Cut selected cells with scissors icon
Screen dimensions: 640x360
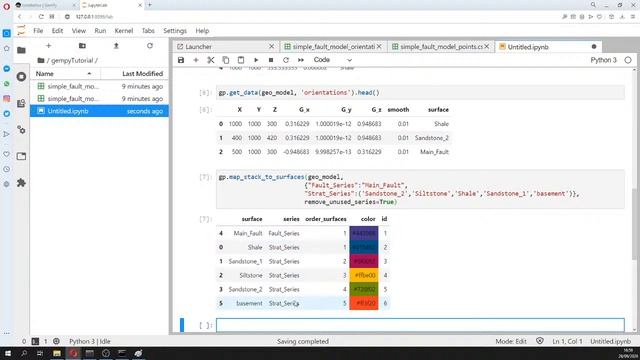coord(211,60)
